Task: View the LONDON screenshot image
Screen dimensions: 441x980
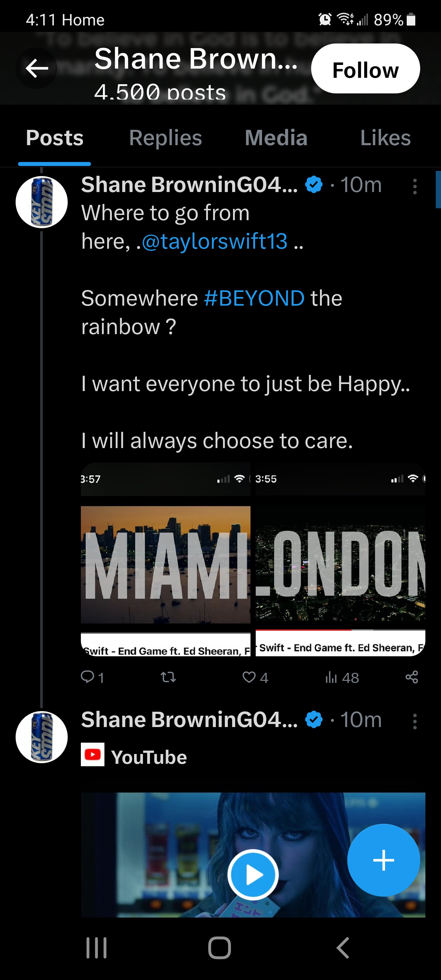Action: coord(340,559)
